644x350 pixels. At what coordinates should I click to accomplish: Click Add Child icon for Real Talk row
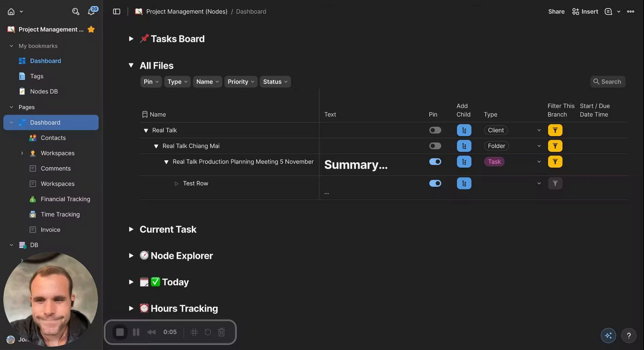464,130
